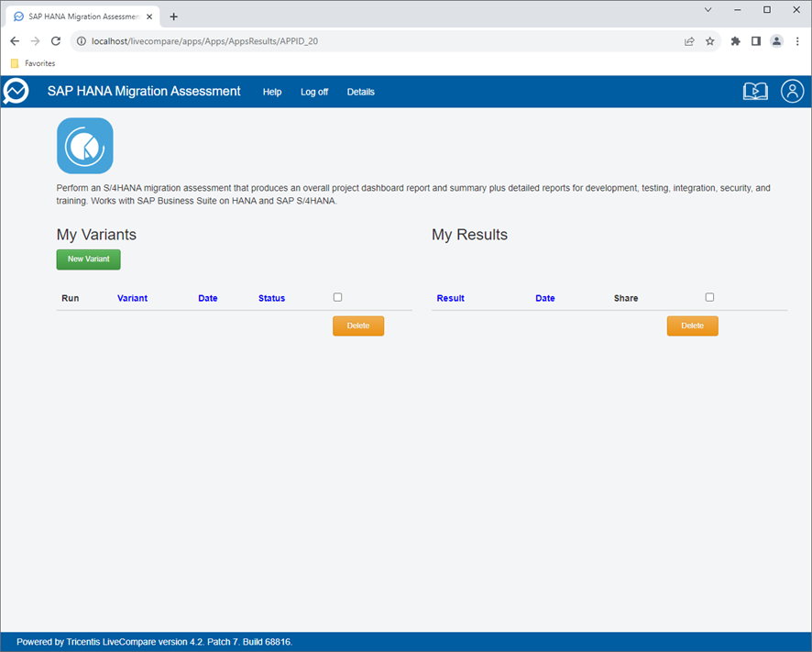Image resolution: width=812 pixels, height=652 pixels.
Task: Sort results by Date column
Action: 544,298
